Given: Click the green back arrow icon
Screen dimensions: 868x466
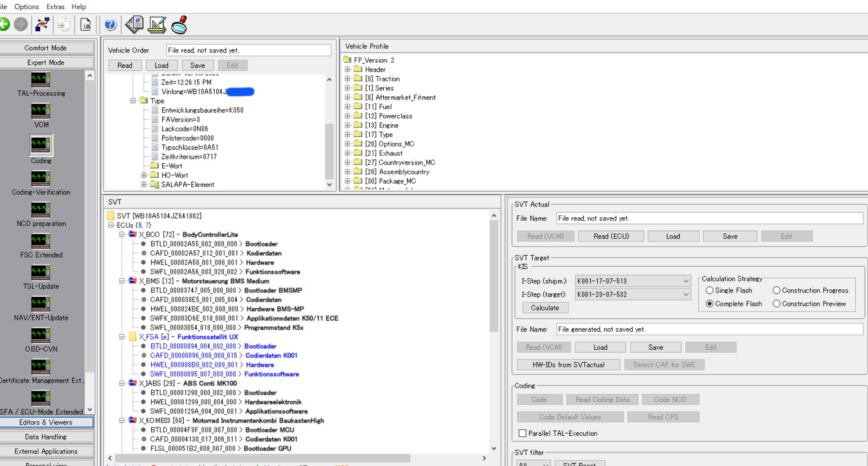Looking at the screenshot, I should point(5,25).
